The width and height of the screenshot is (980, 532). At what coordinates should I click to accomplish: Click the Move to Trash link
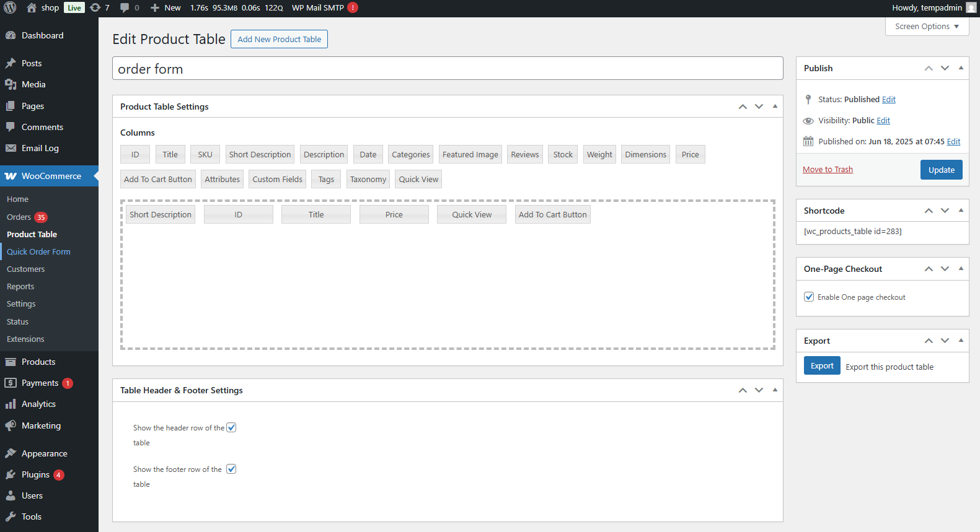coord(828,170)
